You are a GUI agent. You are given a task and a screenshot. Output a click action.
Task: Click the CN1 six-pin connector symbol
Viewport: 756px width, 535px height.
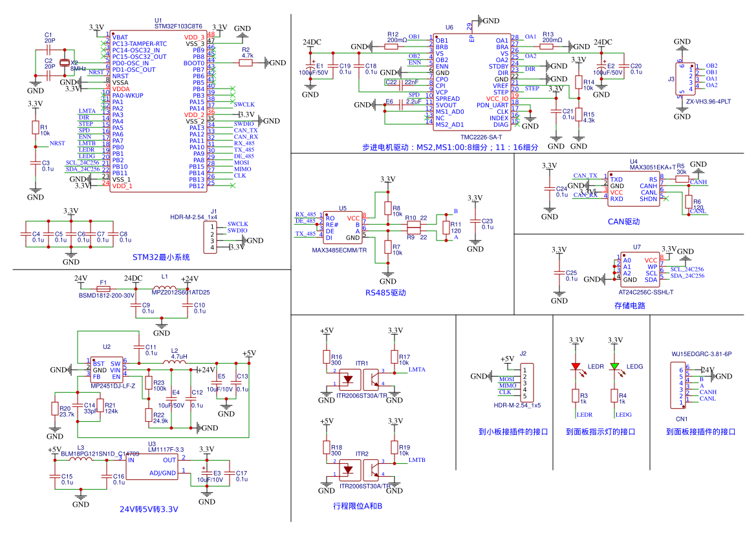[x=678, y=386]
